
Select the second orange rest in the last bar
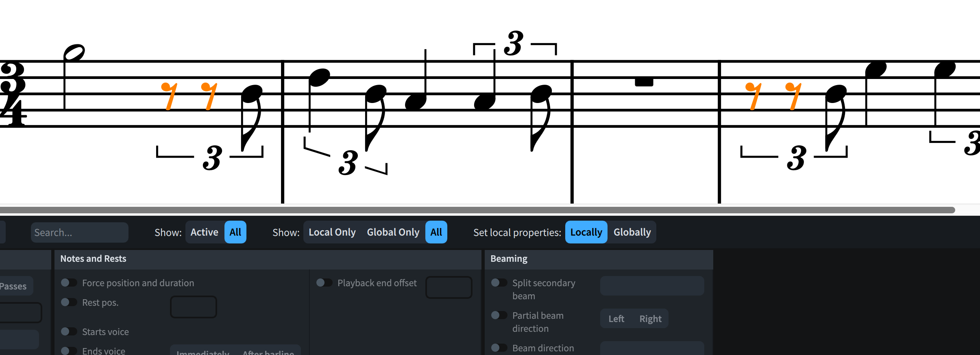pos(793,96)
